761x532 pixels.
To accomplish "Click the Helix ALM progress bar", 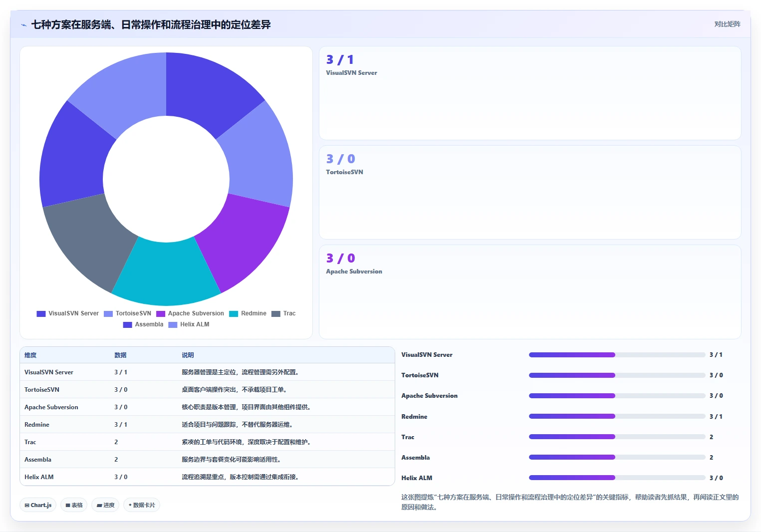I will pos(617,478).
